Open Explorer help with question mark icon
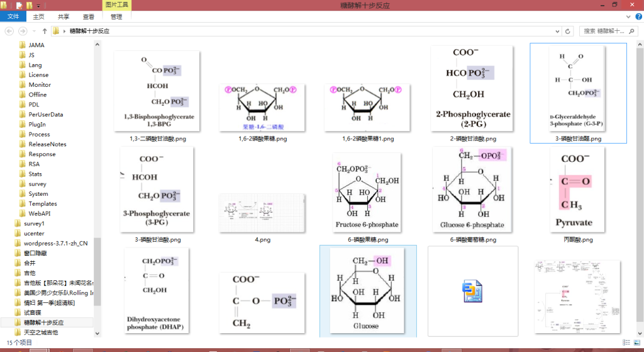This screenshot has width=644, height=352. point(637,17)
